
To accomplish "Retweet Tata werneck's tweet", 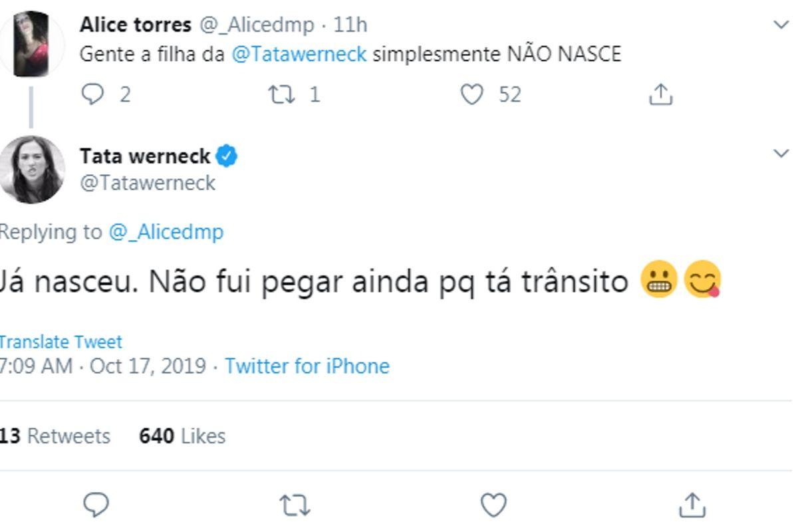I will pos(294,505).
